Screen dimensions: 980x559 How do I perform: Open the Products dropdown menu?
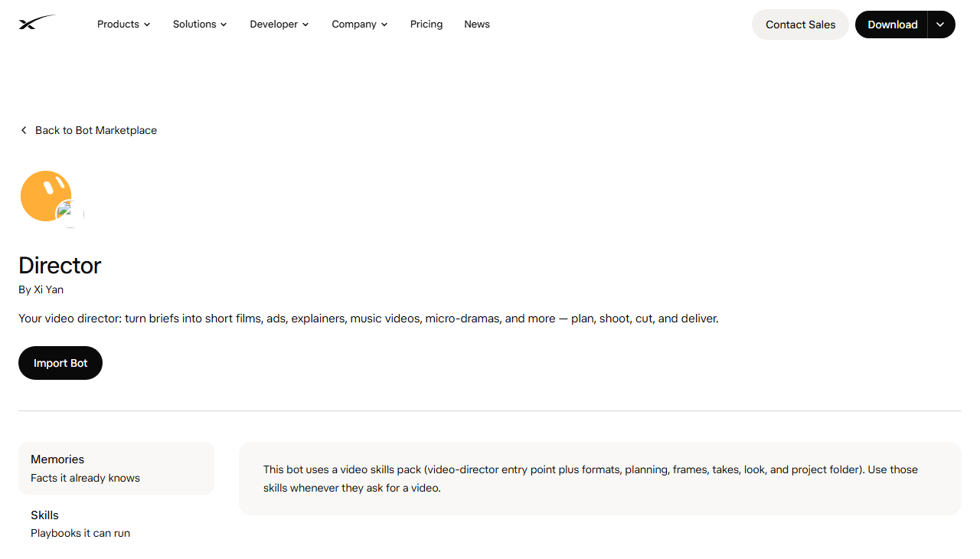[x=123, y=25]
